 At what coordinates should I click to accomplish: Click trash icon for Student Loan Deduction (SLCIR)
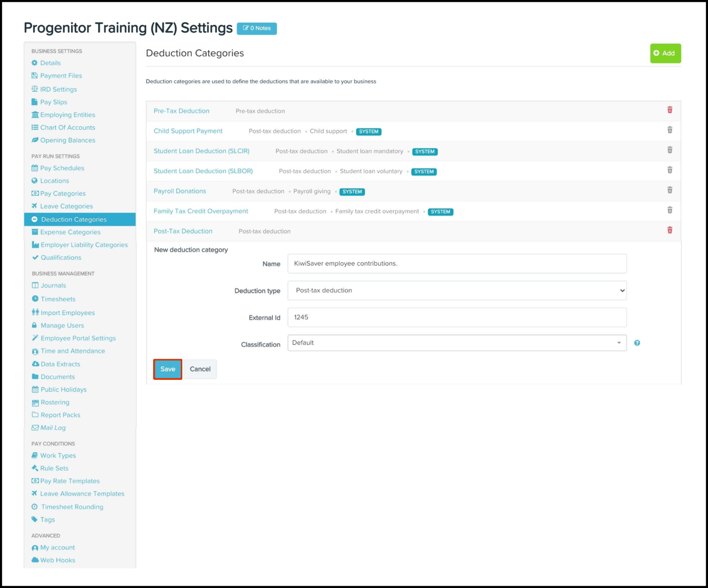pyautogui.click(x=670, y=150)
